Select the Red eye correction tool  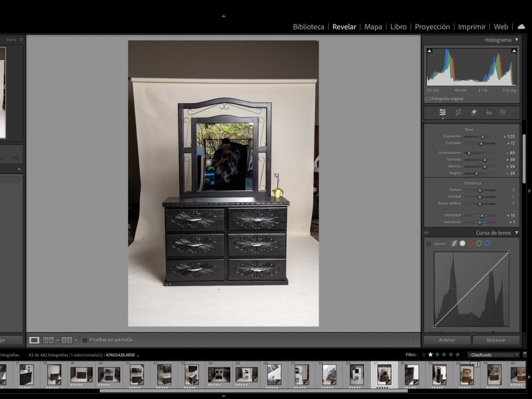(x=488, y=112)
